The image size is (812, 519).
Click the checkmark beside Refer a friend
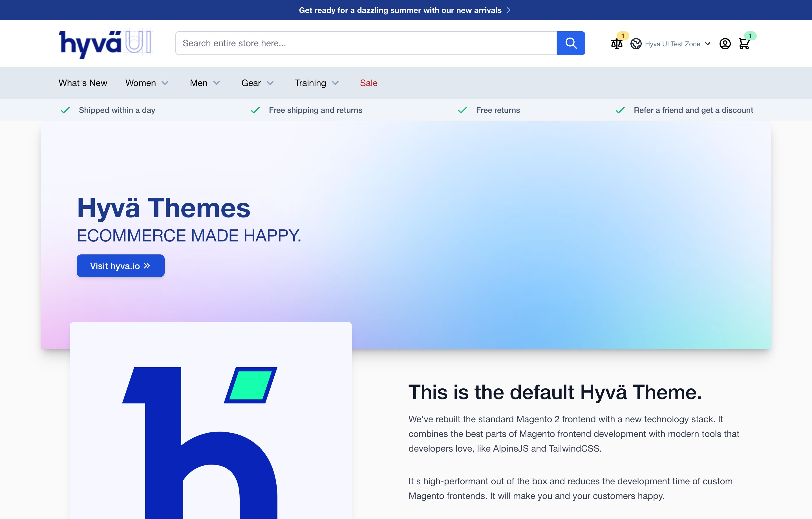click(621, 110)
